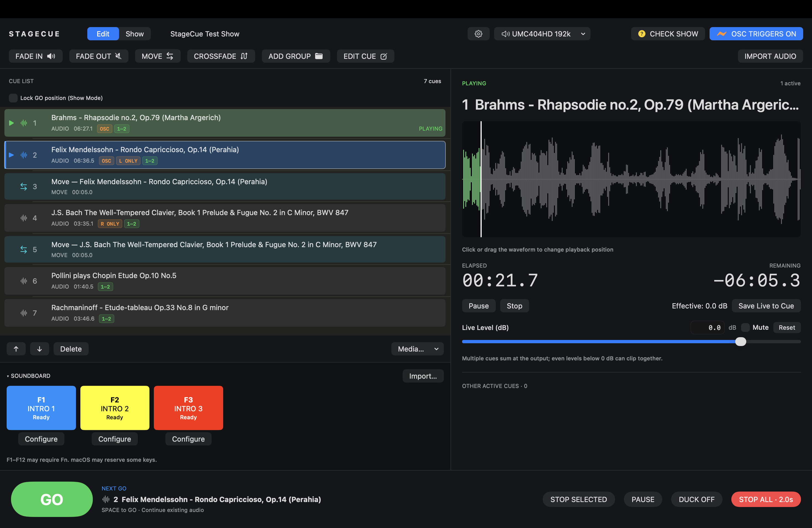Image resolution: width=812 pixels, height=528 pixels.
Task: Open settings gear icon
Action: coord(478,34)
